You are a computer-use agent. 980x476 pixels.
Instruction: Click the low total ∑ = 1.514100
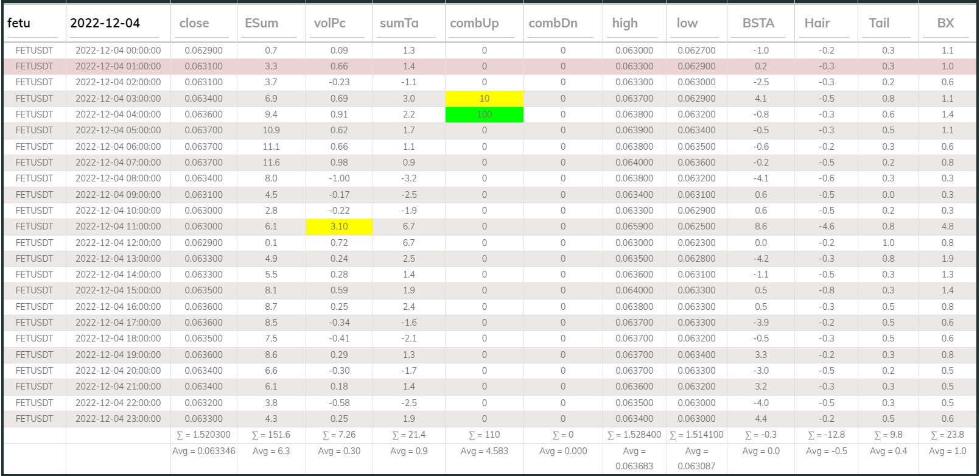[x=696, y=435]
